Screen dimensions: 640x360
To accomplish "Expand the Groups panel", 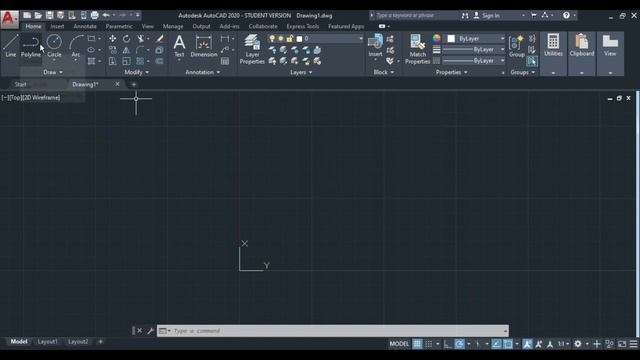I will (x=522, y=72).
